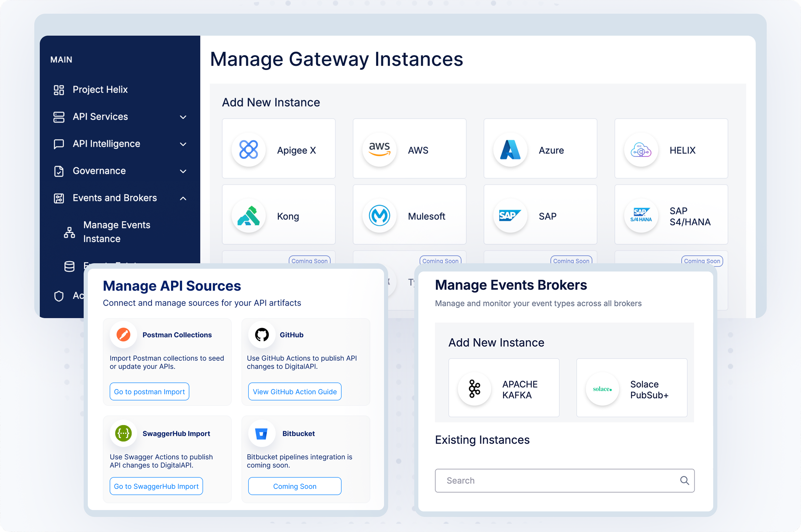
Task: Click the Solace PubSub+ logo
Action: pyautogui.click(x=602, y=389)
